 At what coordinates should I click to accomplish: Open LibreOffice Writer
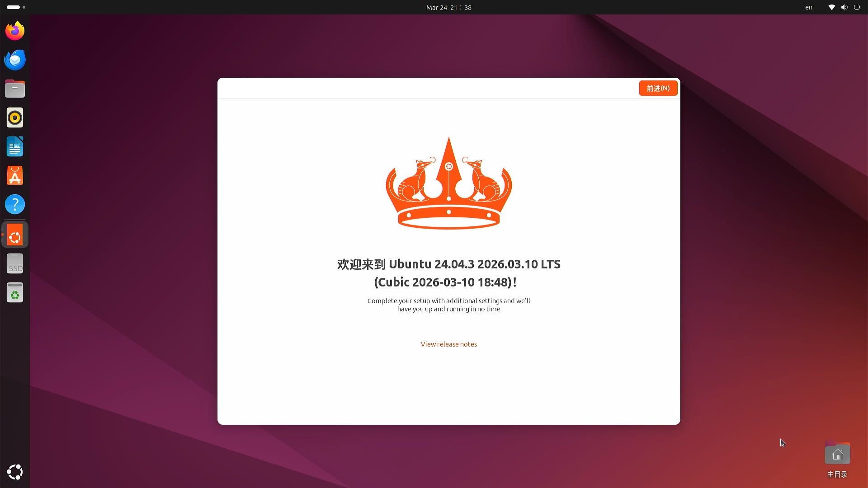(x=15, y=146)
